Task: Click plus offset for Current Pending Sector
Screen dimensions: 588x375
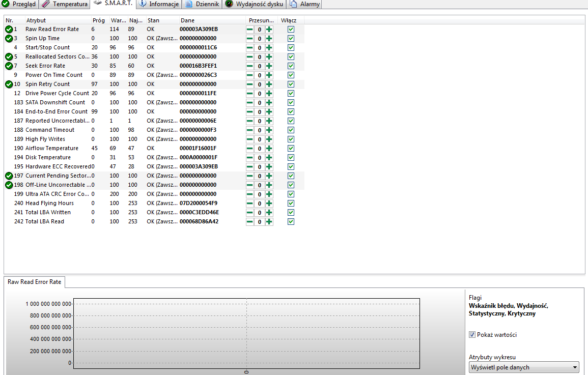Action: (269, 176)
